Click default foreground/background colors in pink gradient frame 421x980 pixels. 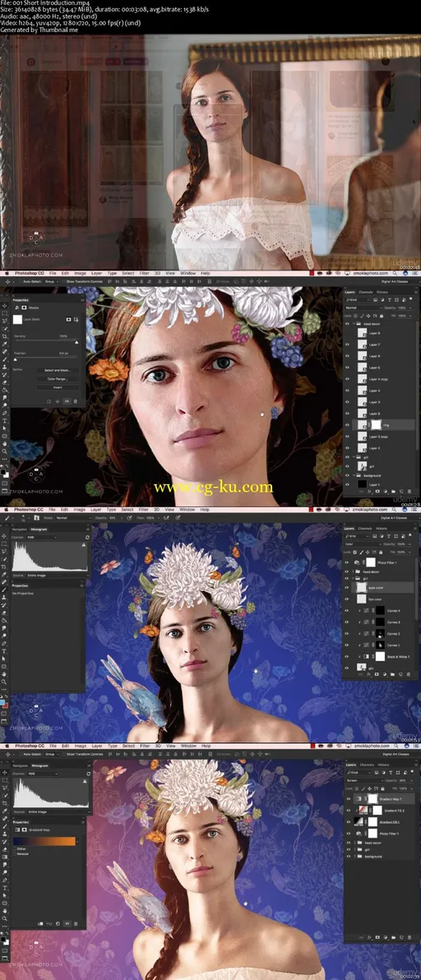(2, 933)
